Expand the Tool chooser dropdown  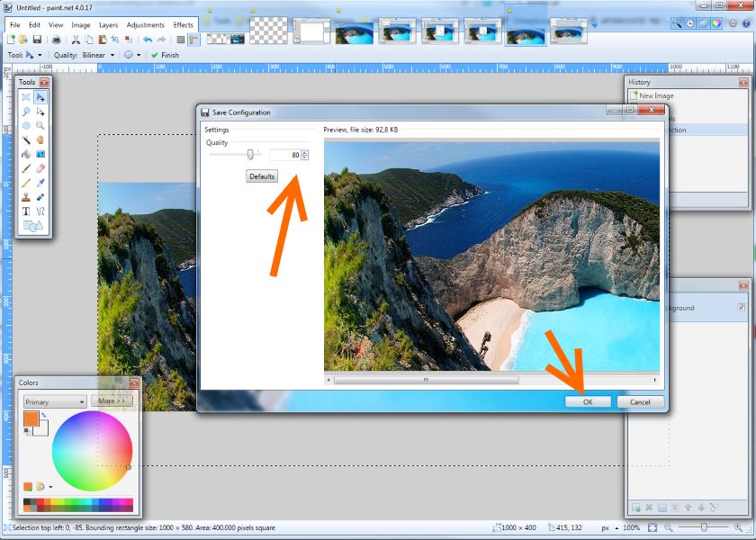pos(32,55)
